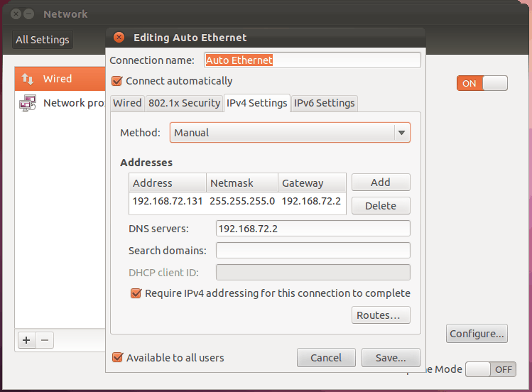The image size is (532, 392).
Task: Toggle the Airplane Mode OFF switch
Action: click(490, 369)
